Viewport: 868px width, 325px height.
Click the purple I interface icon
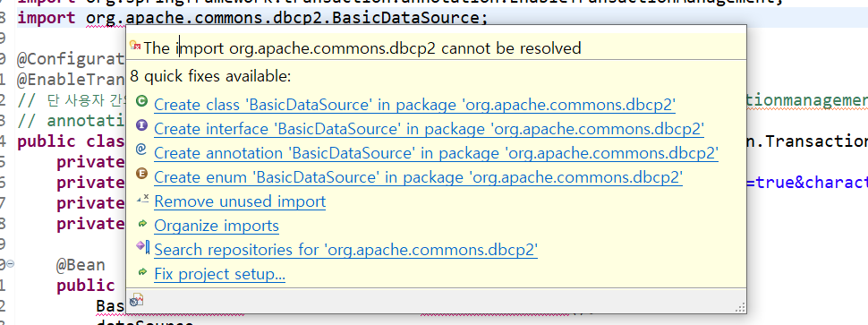click(141, 125)
